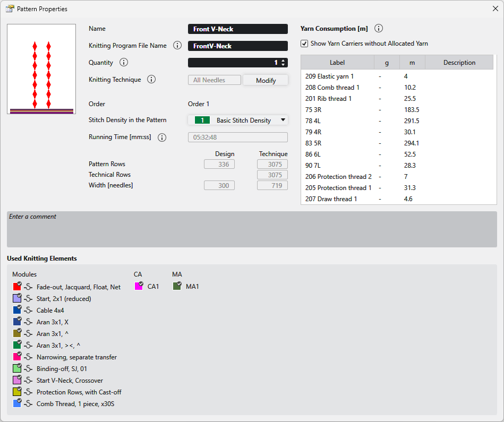
Task: Uncheck Show Yarn Carriers without Allocated Yarn
Action: coord(304,44)
